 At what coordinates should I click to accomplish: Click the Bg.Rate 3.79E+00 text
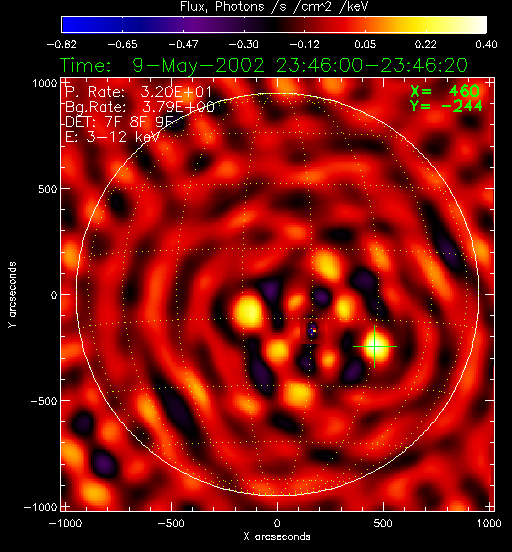(x=140, y=107)
